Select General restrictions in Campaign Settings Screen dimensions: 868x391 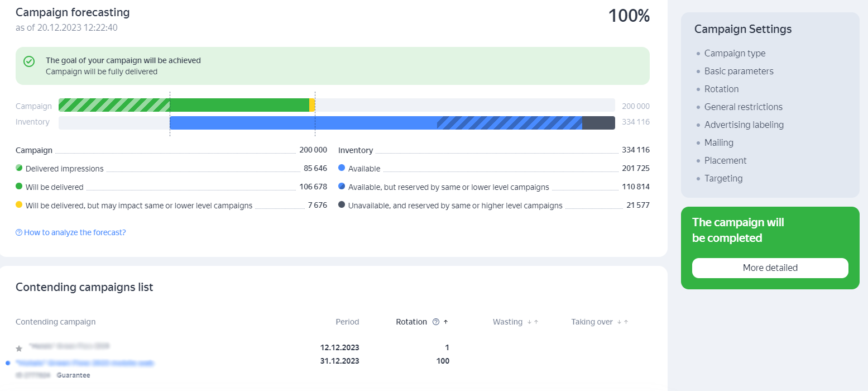[743, 107]
